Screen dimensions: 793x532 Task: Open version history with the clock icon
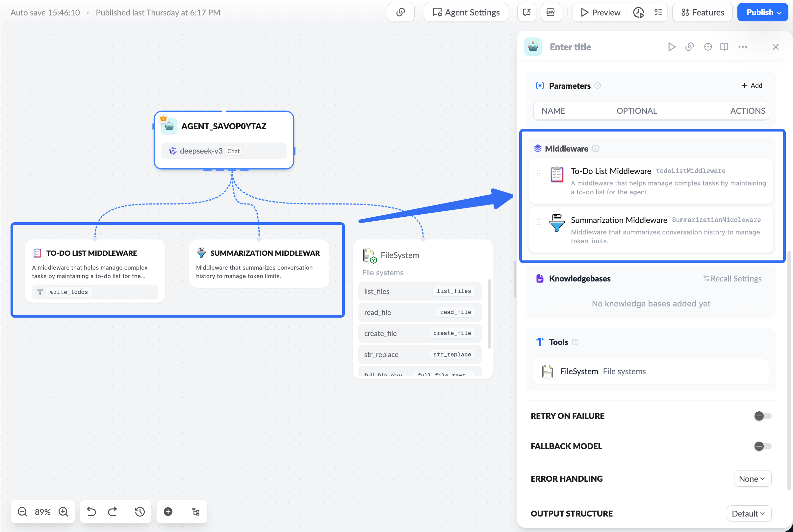[x=140, y=512]
